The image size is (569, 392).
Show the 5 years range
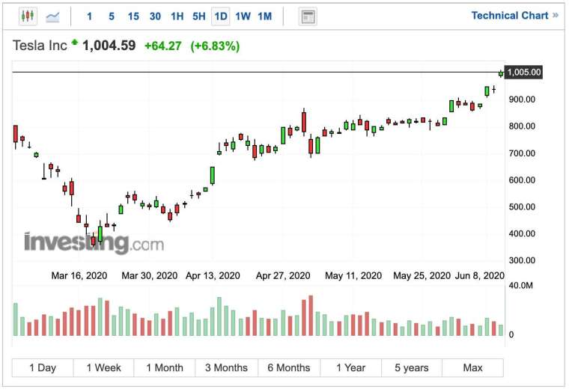412,368
